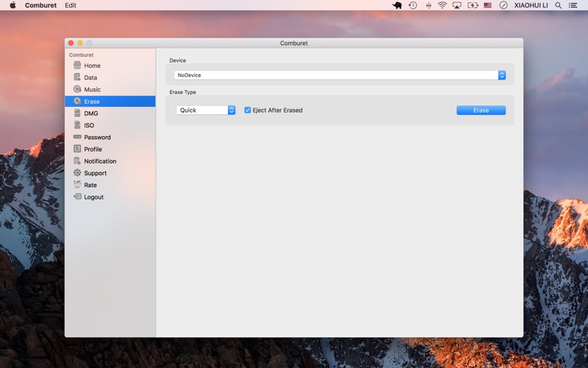588x368 pixels.
Task: Open the XIAOHUI LI user menu
Action: [531, 5]
